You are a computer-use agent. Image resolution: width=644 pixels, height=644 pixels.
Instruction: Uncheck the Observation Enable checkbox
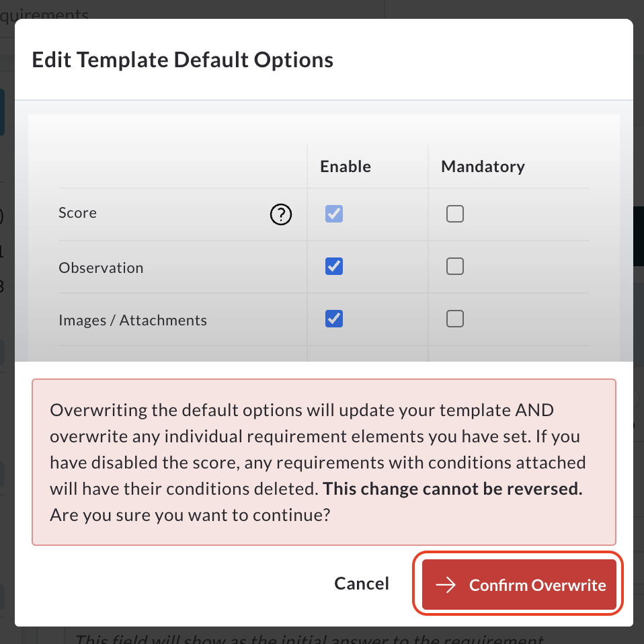pos(334,266)
